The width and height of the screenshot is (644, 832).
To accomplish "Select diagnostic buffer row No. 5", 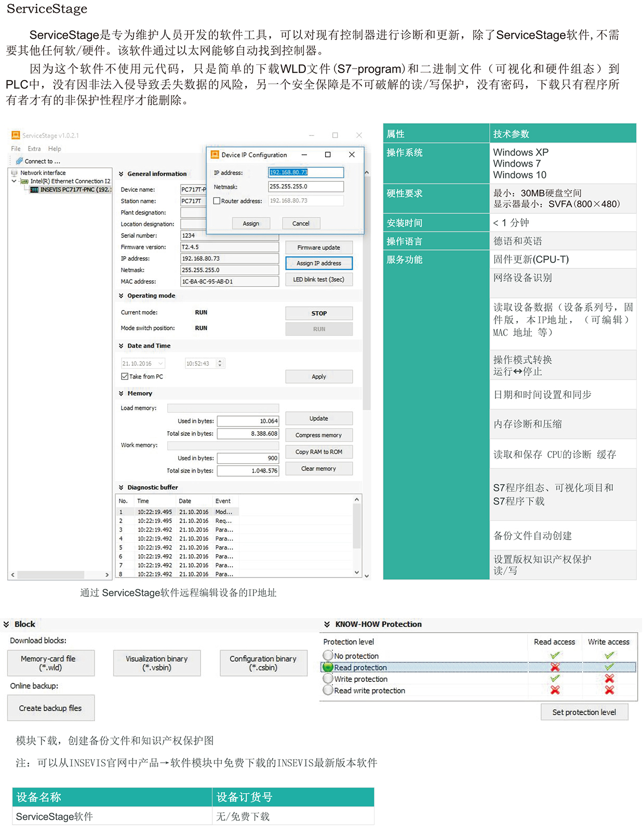I will [x=177, y=547].
